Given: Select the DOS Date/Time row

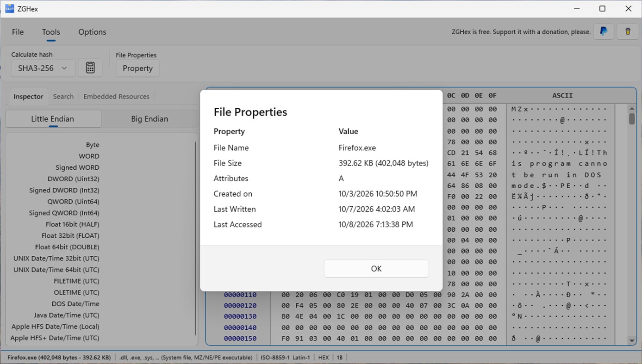Looking at the screenshot, I should point(75,304).
